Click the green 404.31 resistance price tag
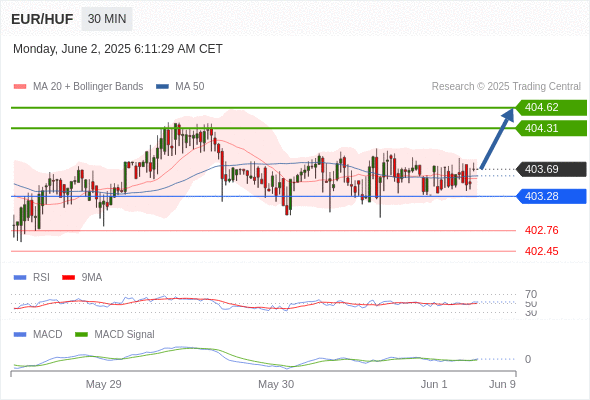Image resolution: width=590 pixels, height=400 pixels. click(551, 128)
